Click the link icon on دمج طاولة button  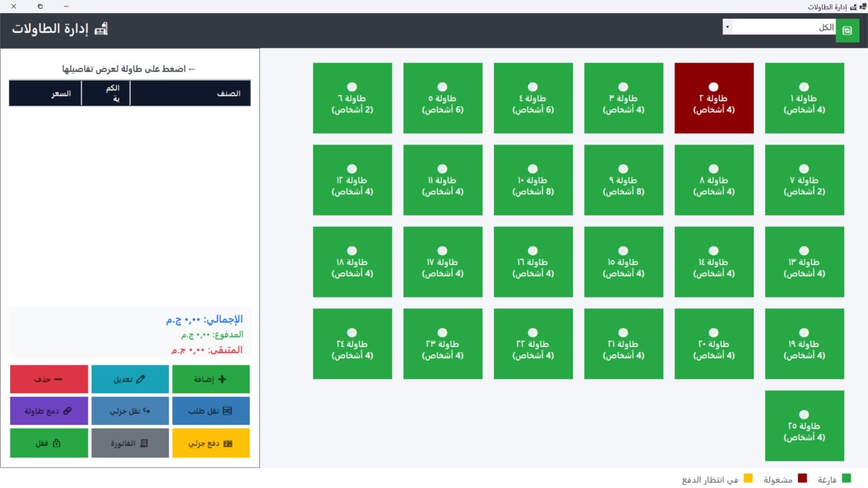point(67,411)
